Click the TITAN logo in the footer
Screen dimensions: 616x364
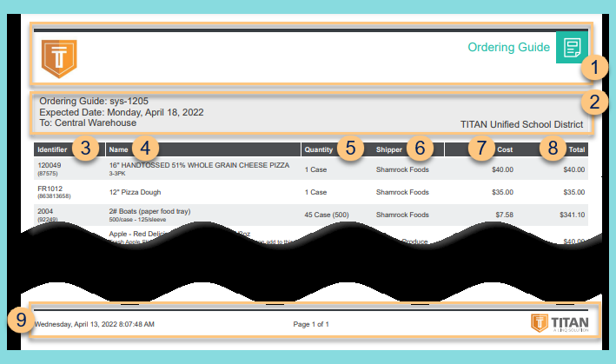coord(560,323)
